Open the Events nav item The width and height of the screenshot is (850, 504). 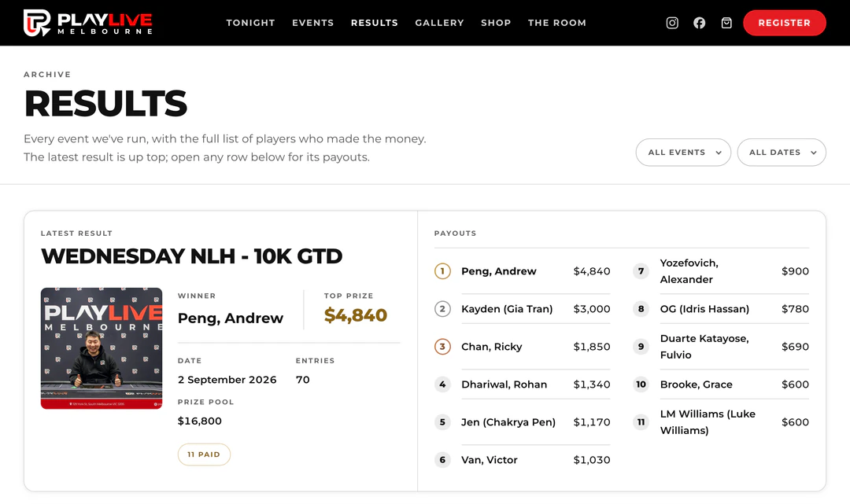coord(312,23)
